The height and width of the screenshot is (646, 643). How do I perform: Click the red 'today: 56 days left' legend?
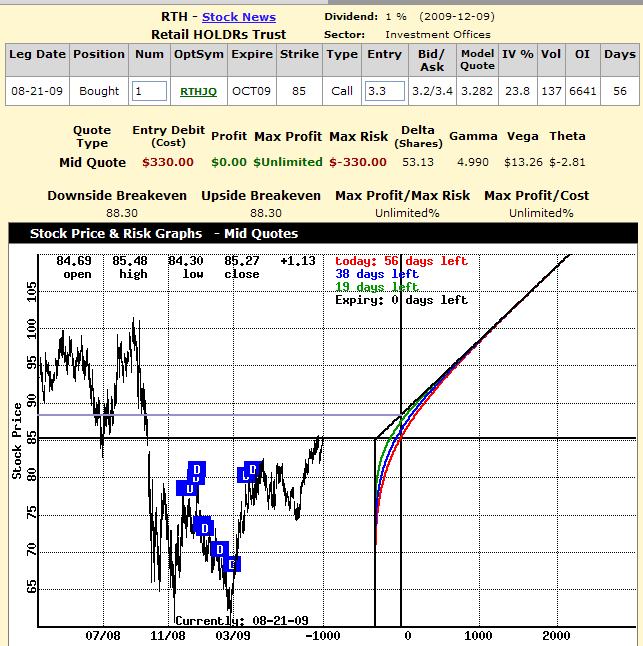click(401, 261)
